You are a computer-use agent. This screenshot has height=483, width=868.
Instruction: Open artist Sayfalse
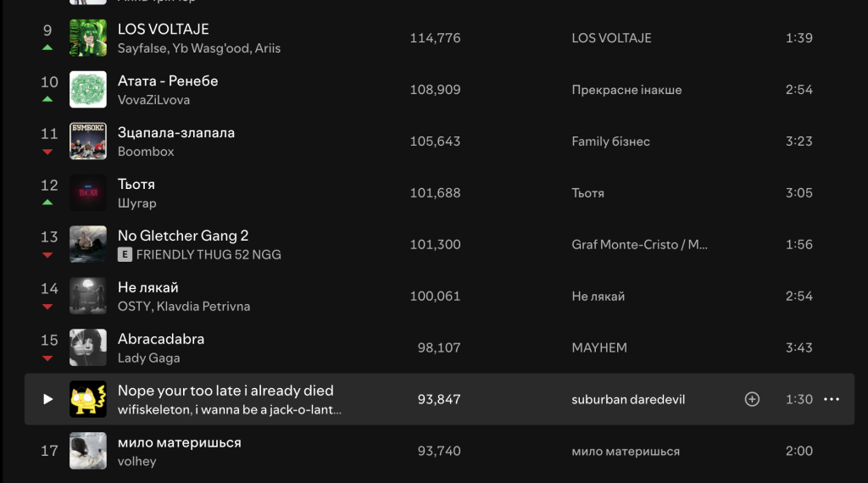142,48
